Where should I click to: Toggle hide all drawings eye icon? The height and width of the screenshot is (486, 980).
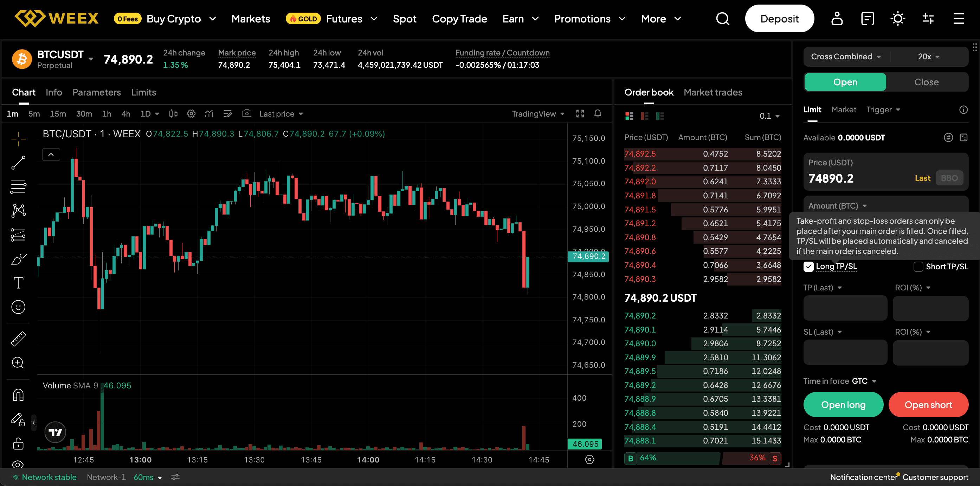pos(18,464)
